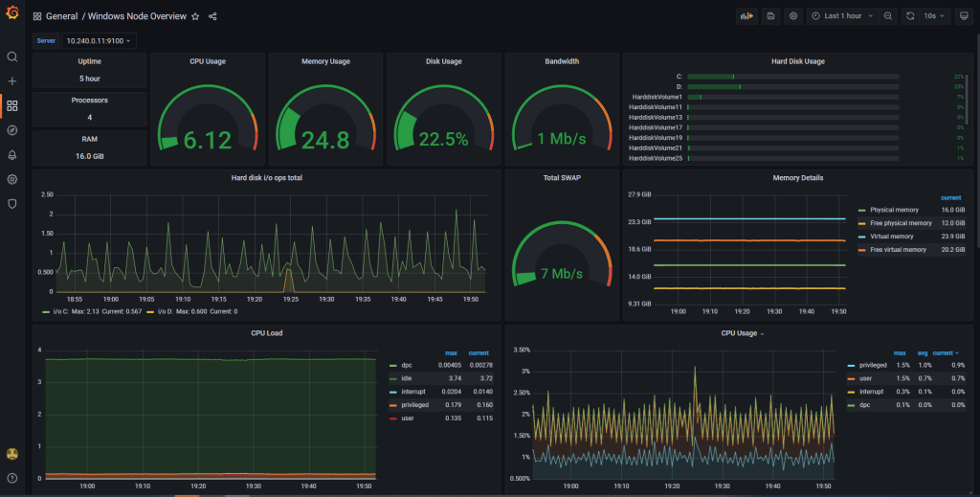This screenshot has height=497, width=980.
Task: Open Alerting from the bell sidebar icon
Action: pyautogui.click(x=12, y=155)
